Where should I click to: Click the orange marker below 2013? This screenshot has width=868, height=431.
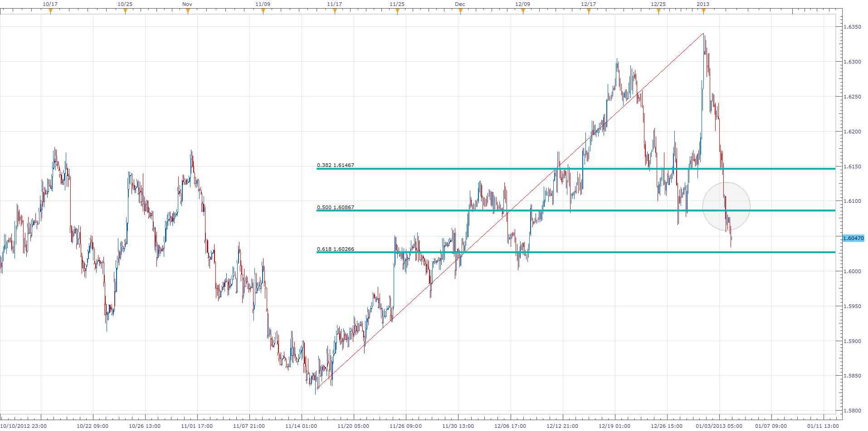[703, 11]
